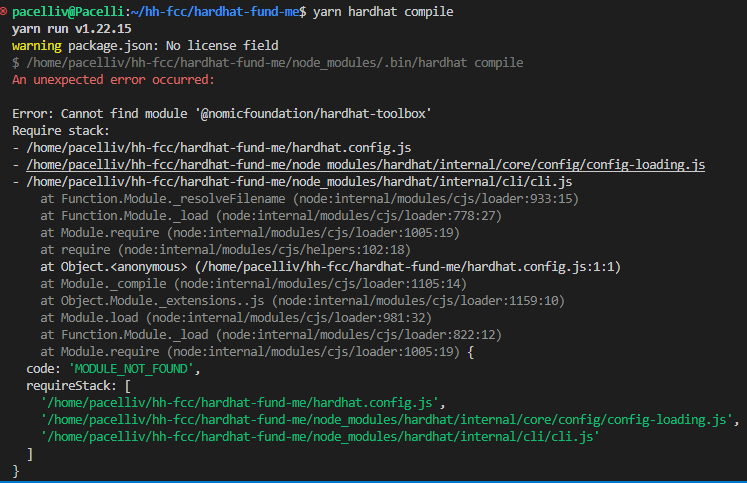Click the Module.load loader:981:32 line

(236, 318)
